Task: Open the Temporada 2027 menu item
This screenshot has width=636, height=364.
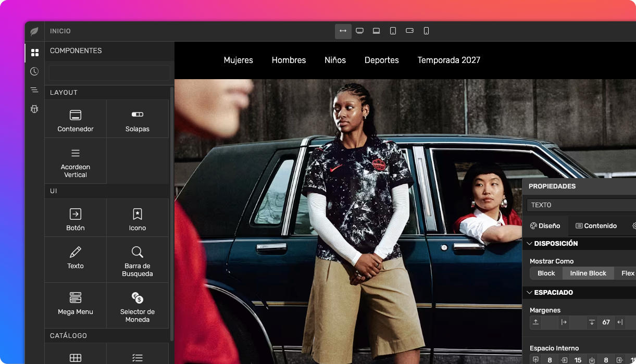Action: click(449, 60)
